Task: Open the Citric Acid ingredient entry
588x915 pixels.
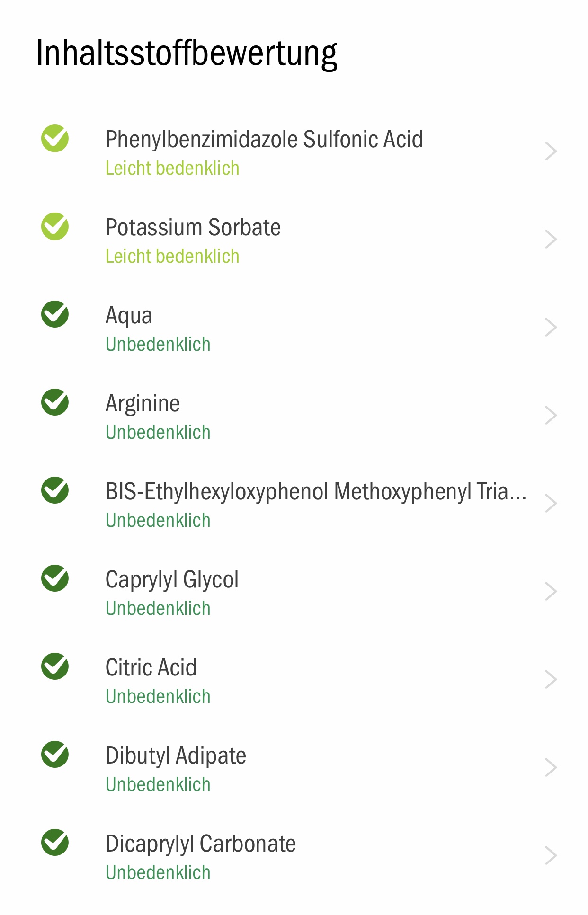Action: click(294, 680)
